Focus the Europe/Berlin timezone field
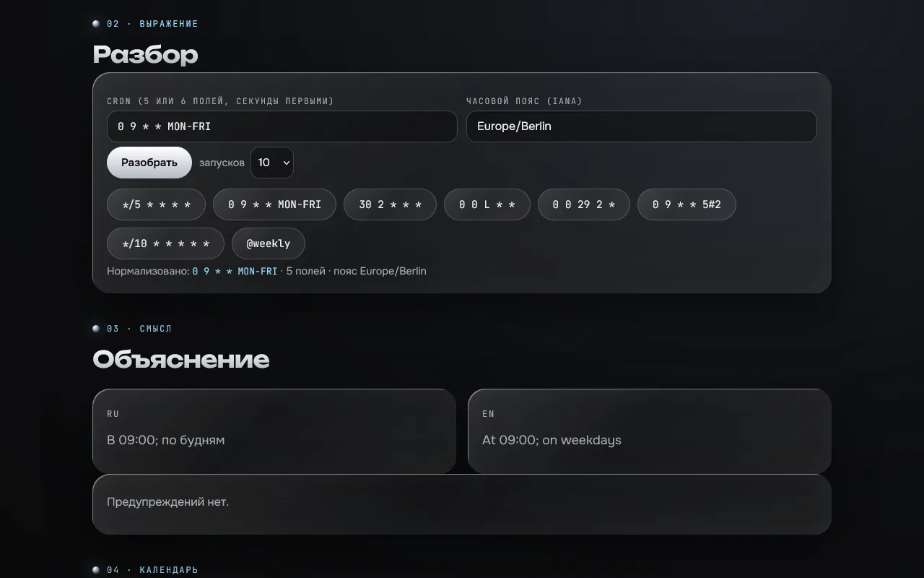This screenshot has width=924, height=578. coord(642,126)
